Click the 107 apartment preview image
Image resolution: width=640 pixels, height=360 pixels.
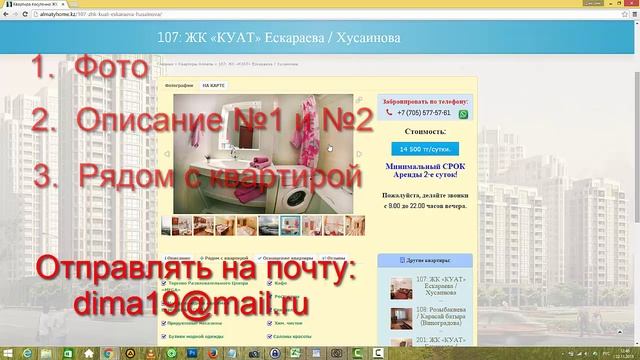click(x=401, y=288)
